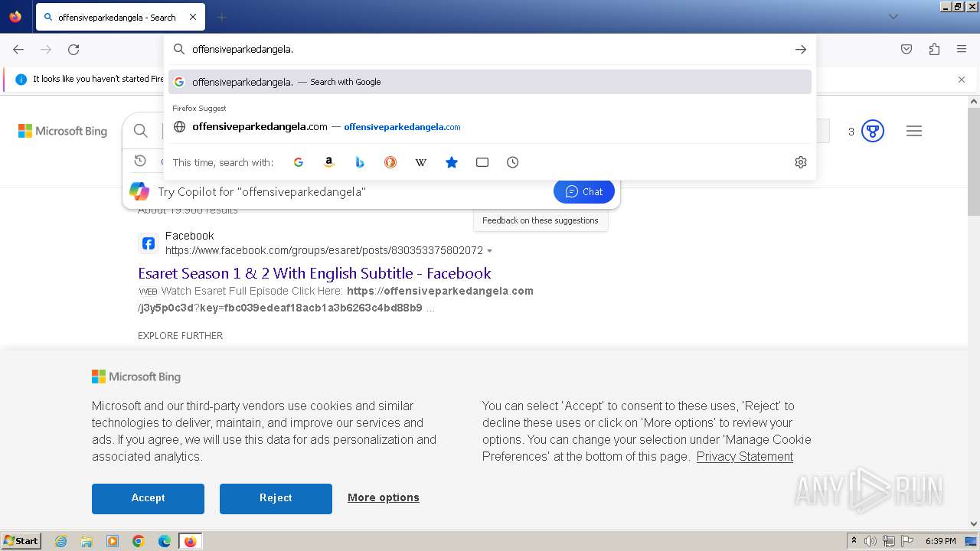This screenshot has height=551, width=980.
Task: Search open Tabs using the tab icon
Action: (x=482, y=162)
